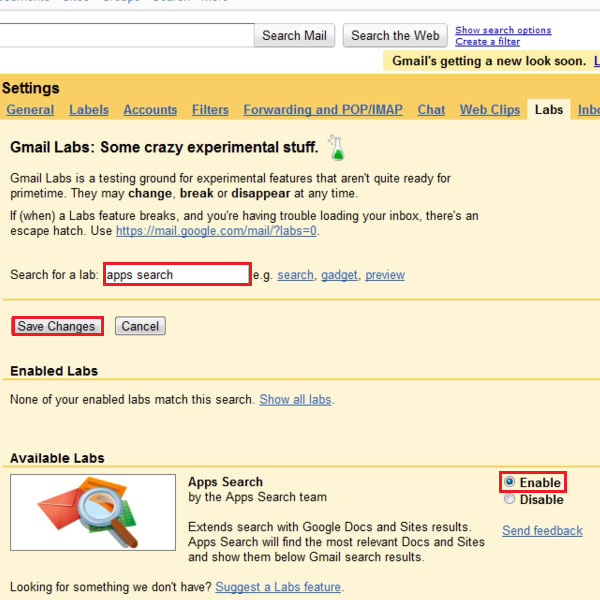This screenshot has height=600, width=600.
Task: Open the Filters settings tab
Action: 210,110
